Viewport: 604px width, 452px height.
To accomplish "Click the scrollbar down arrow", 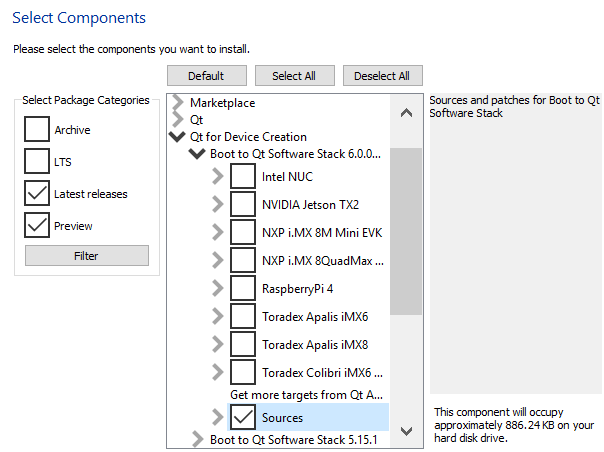I will 405,430.
